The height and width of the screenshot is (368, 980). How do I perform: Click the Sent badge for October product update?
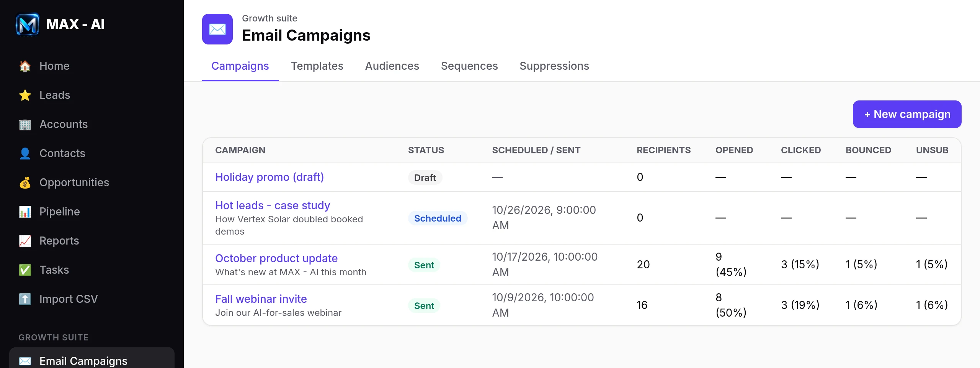click(x=424, y=265)
